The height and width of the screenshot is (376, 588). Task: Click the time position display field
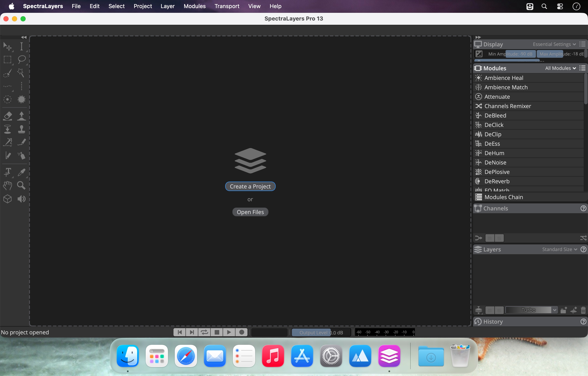pos(269,333)
